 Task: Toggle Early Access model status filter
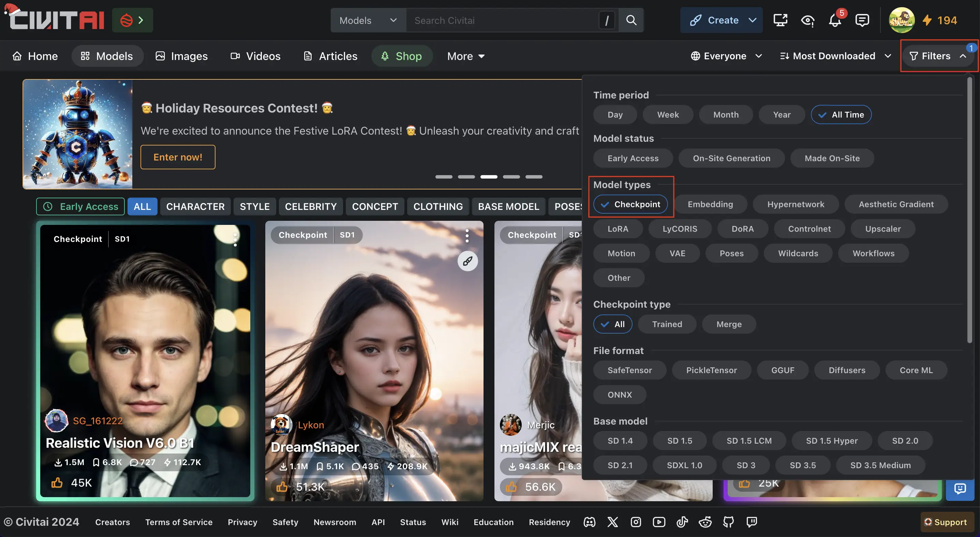tap(633, 158)
